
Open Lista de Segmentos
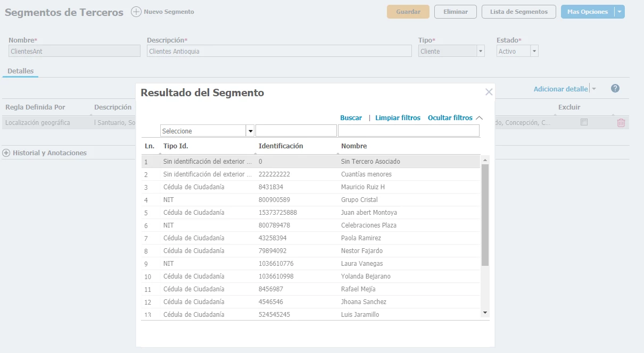pos(518,12)
